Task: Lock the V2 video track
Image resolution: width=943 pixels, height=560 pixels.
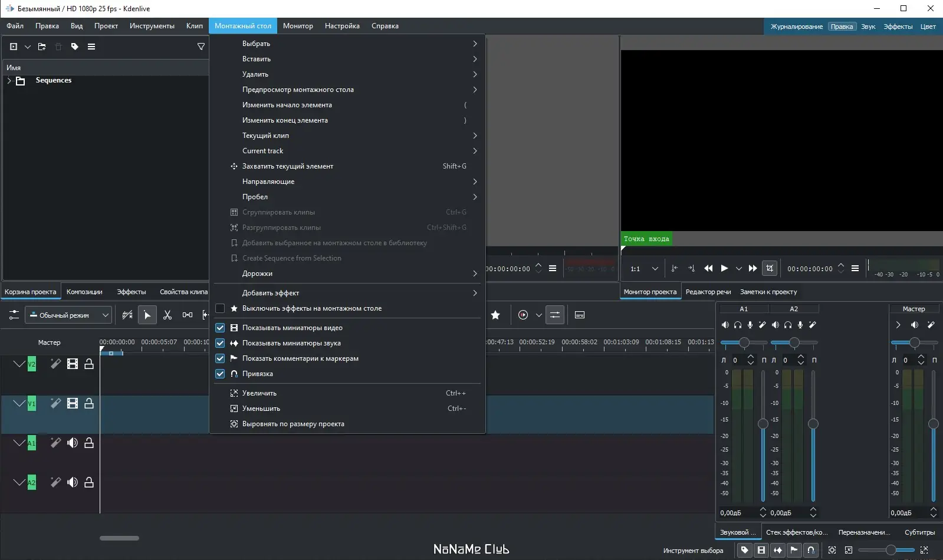Action: pyautogui.click(x=89, y=364)
